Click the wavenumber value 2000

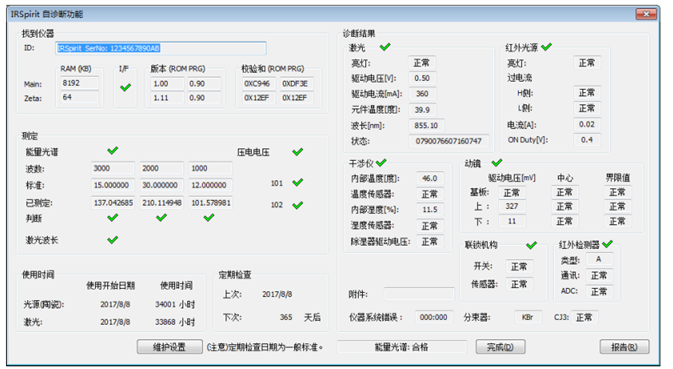pyautogui.click(x=161, y=168)
